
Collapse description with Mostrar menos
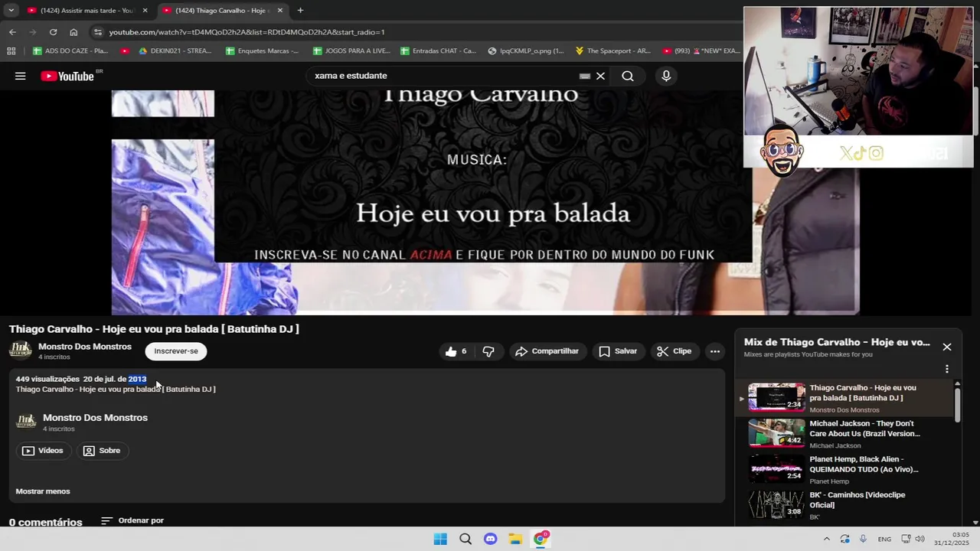43,491
